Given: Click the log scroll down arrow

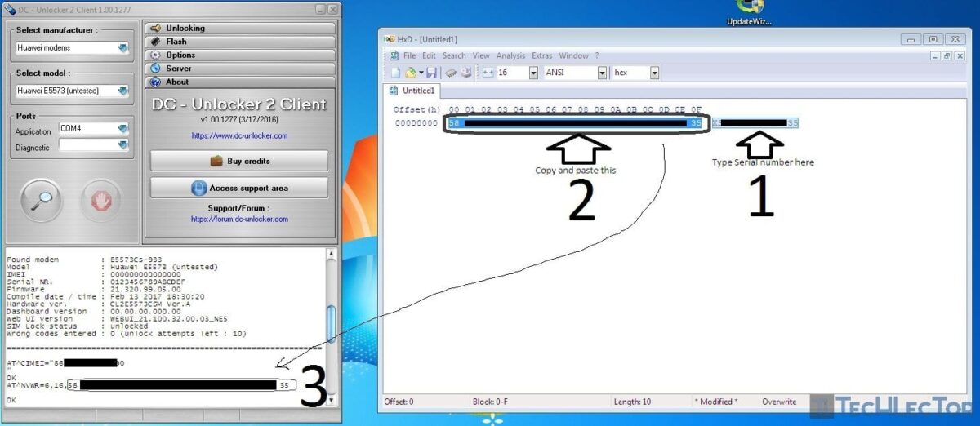Looking at the screenshot, I should [331, 401].
